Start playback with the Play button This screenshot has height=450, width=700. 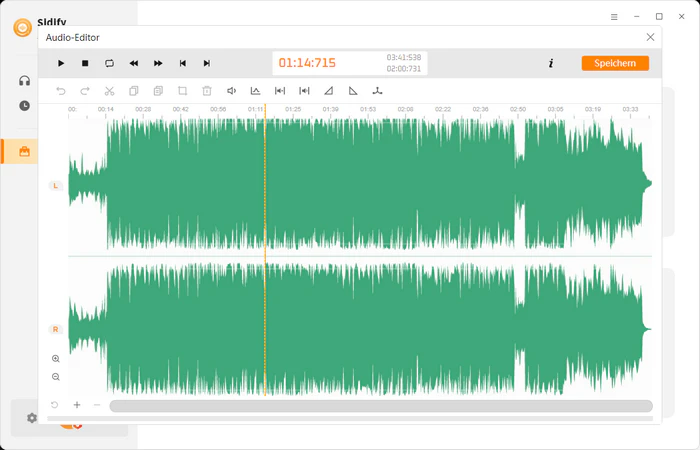(61, 63)
